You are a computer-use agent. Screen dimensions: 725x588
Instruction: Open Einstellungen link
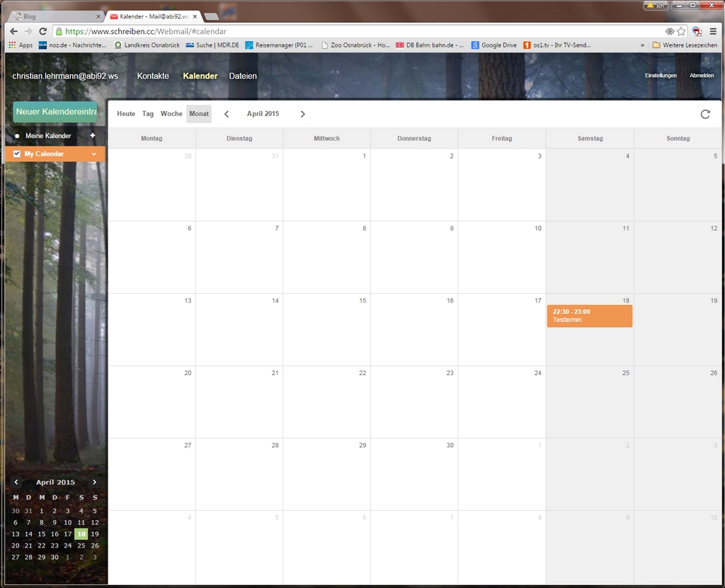click(661, 75)
